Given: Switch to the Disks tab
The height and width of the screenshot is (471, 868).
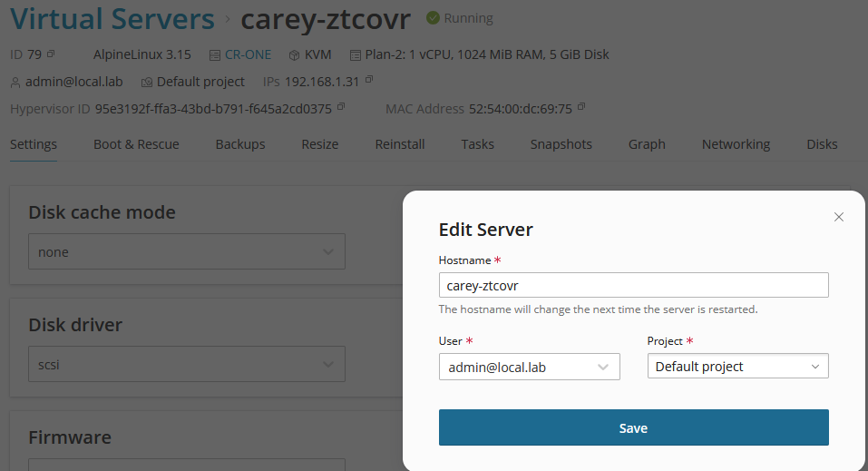Looking at the screenshot, I should coord(822,144).
